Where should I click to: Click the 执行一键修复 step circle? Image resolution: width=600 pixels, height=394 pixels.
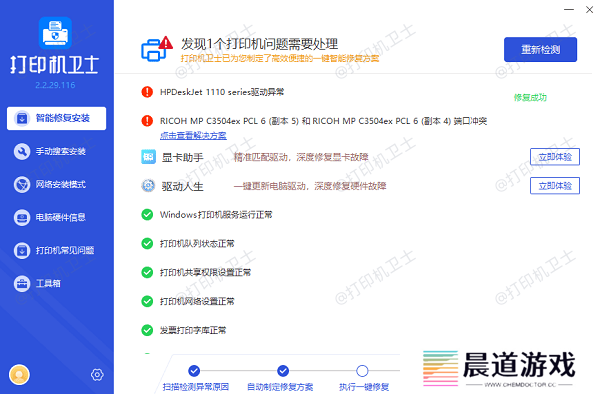click(362, 371)
